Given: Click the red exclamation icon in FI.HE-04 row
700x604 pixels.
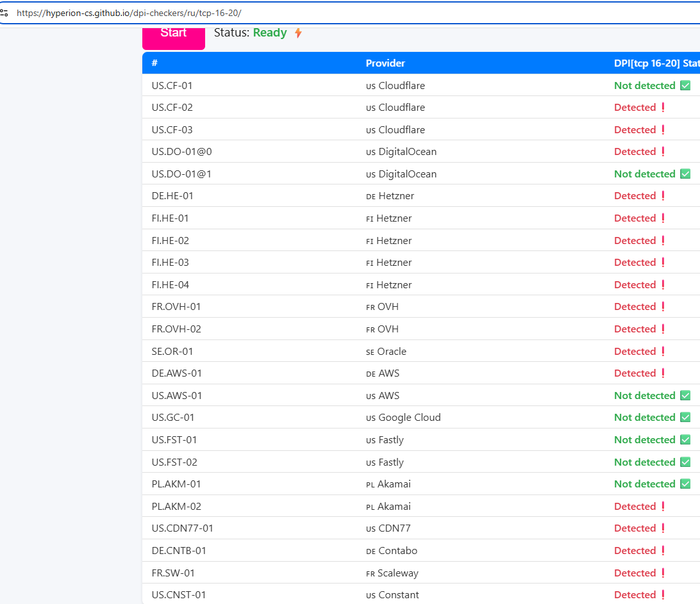Looking at the screenshot, I should point(663,284).
